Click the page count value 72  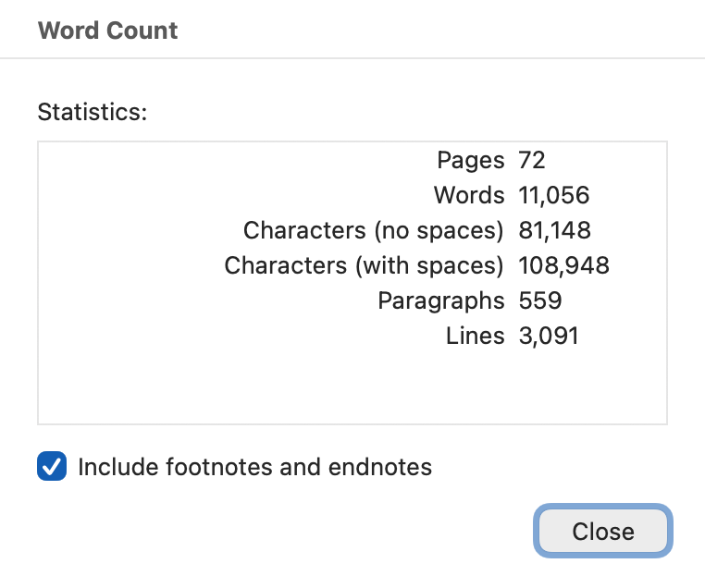532,160
